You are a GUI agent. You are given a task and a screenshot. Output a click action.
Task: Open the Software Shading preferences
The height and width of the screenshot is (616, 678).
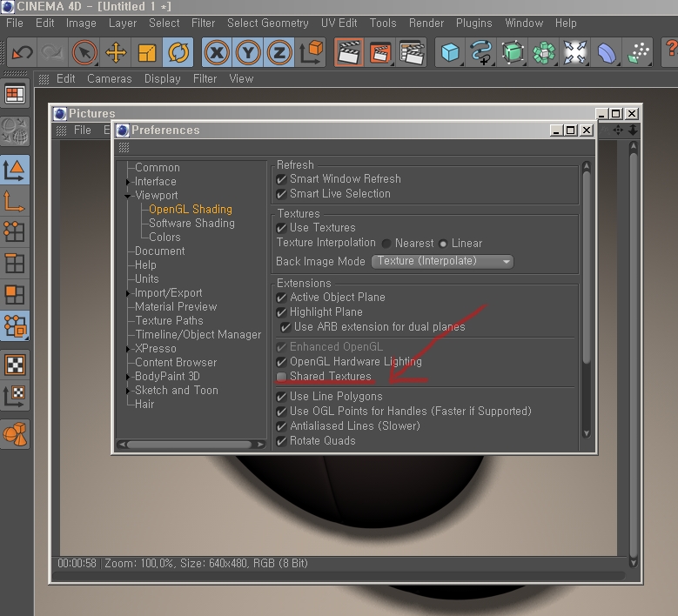(191, 223)
